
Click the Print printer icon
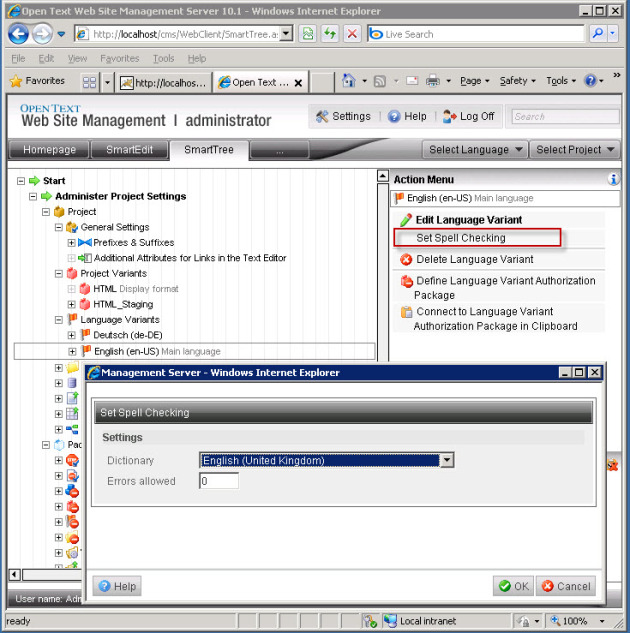[x=433, y=81]
